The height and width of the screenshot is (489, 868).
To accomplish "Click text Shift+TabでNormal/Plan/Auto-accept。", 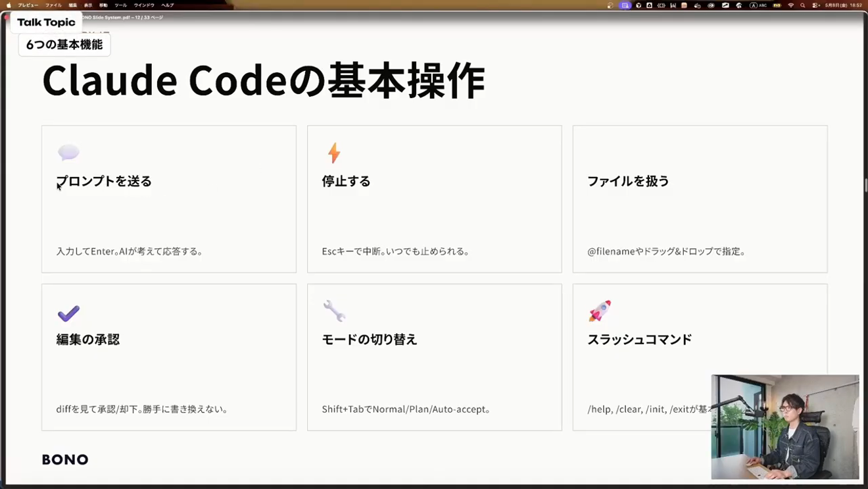I will pyautogui.click(x=406, y=409).
